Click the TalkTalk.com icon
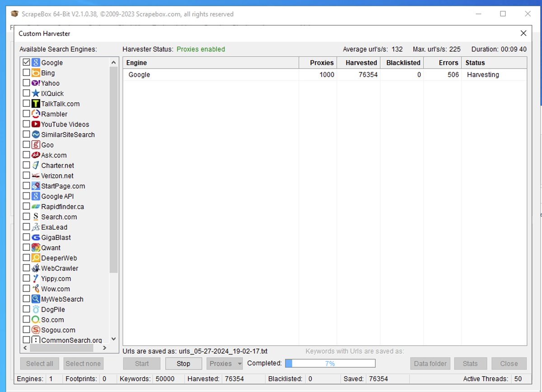542x392 pixels. (36, 104)
